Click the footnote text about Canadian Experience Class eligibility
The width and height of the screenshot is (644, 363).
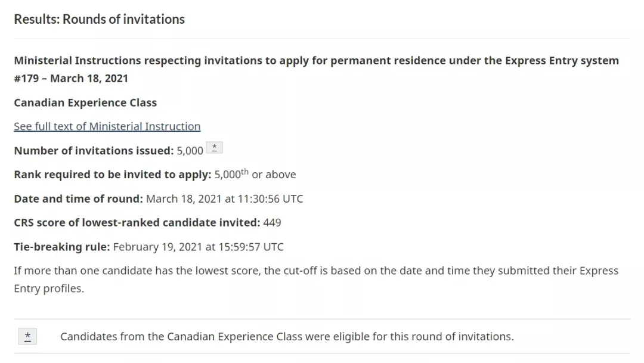(x=287, y=337)
